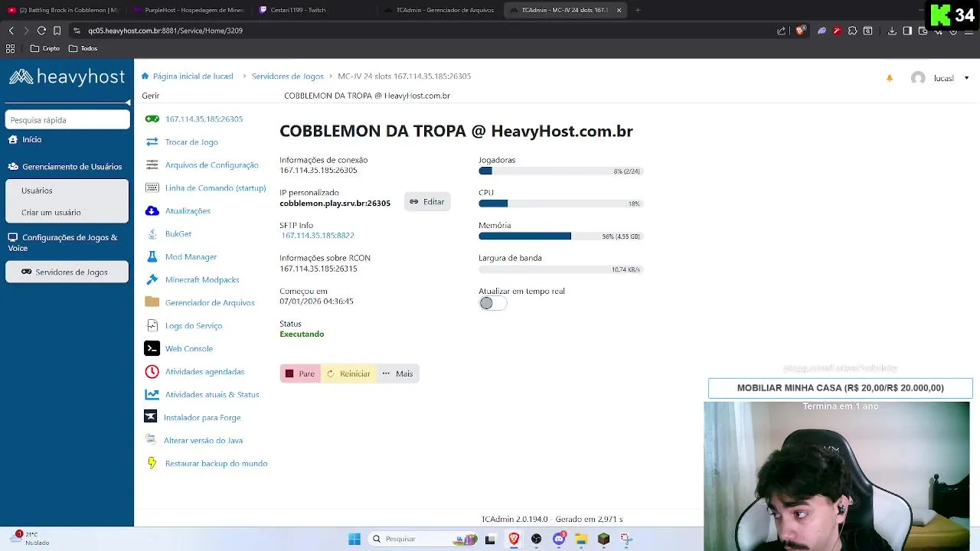Open Restaurar backup do mundo link
Image resolution: width=980 pixels, height=551 pixels.
(216, 463)
